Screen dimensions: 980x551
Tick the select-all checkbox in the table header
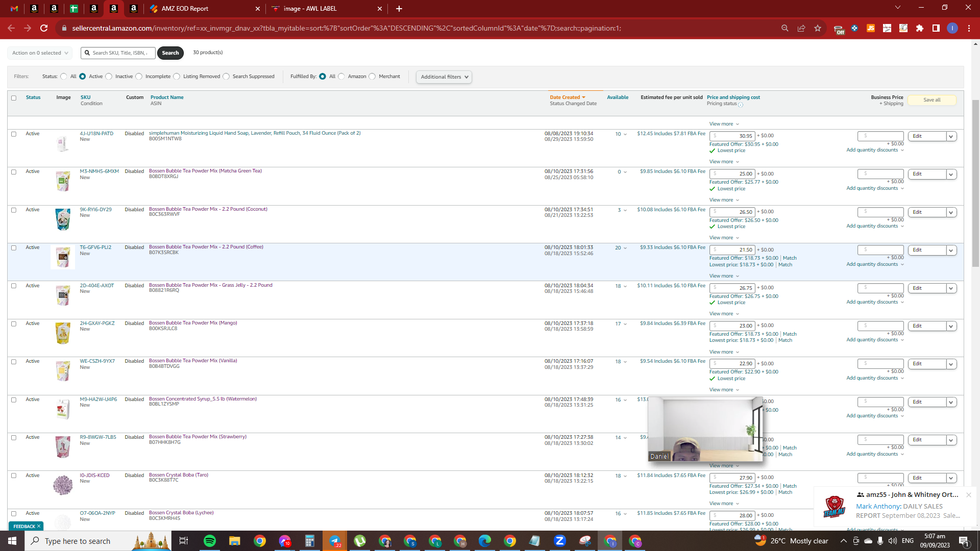(14, 98)
